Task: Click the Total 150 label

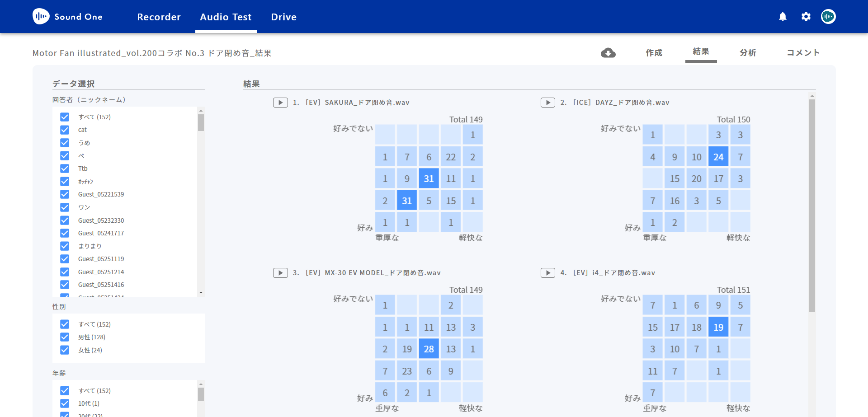Action: (733, 120)
